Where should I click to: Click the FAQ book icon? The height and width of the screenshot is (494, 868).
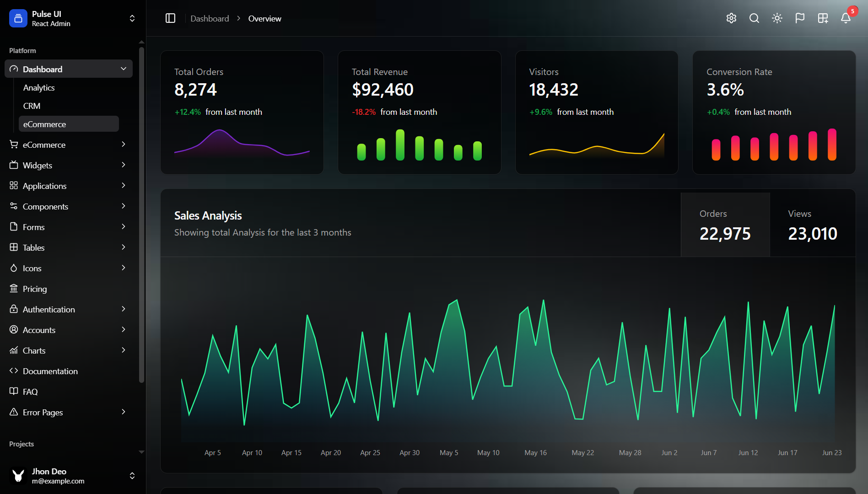tap(14, 391)
